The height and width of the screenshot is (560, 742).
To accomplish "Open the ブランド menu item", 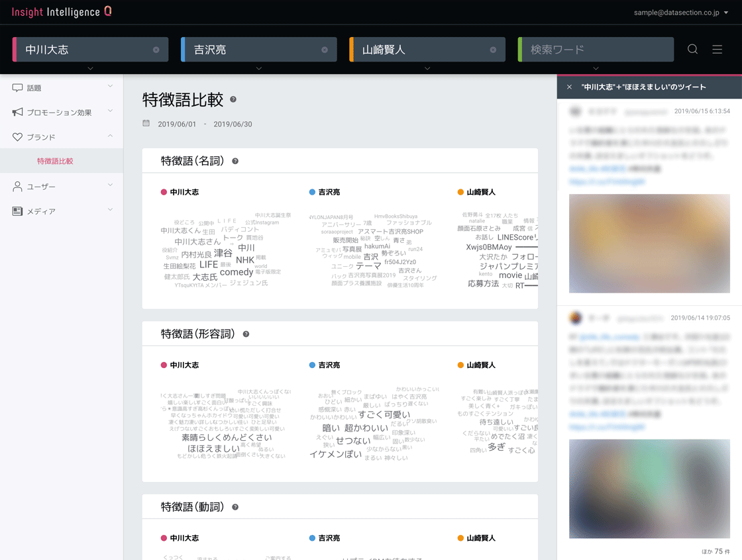I will point(62,136).
